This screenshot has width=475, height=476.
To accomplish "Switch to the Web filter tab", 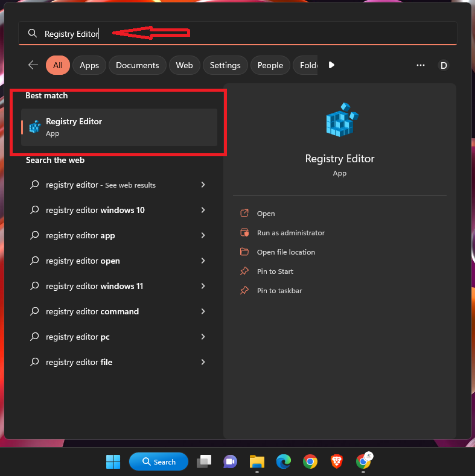I will [x=184, y=65].
